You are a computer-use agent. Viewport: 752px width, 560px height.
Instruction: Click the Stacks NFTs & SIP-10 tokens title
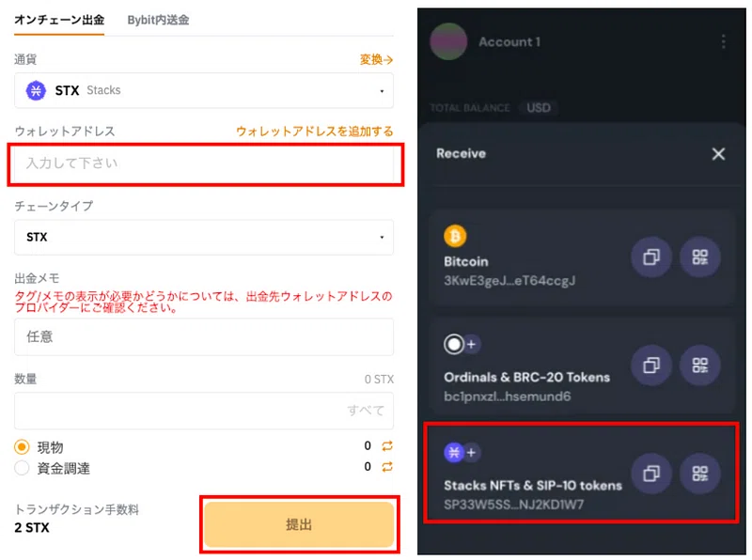pos(533,486)
